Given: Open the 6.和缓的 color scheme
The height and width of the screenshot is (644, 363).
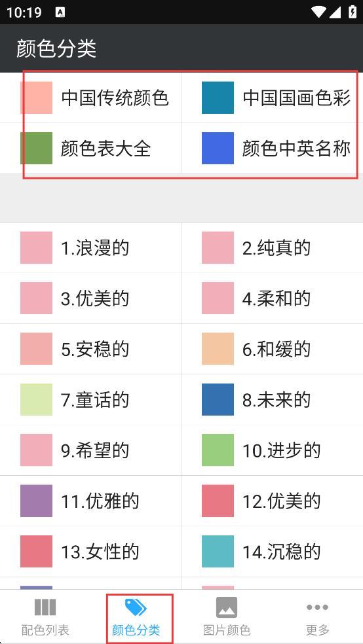Looking at the screenshot, I should (x=272, y=349).
